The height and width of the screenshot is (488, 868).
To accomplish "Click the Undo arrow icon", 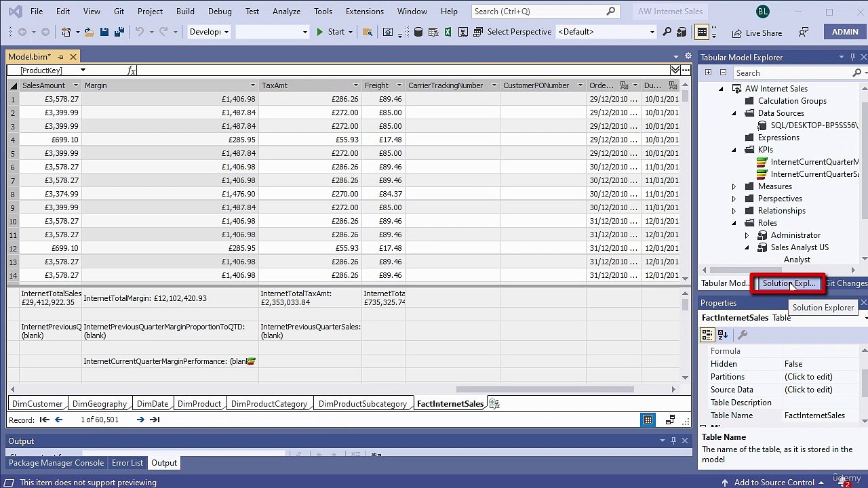I will pyautogui.click(x=139, y=32).
